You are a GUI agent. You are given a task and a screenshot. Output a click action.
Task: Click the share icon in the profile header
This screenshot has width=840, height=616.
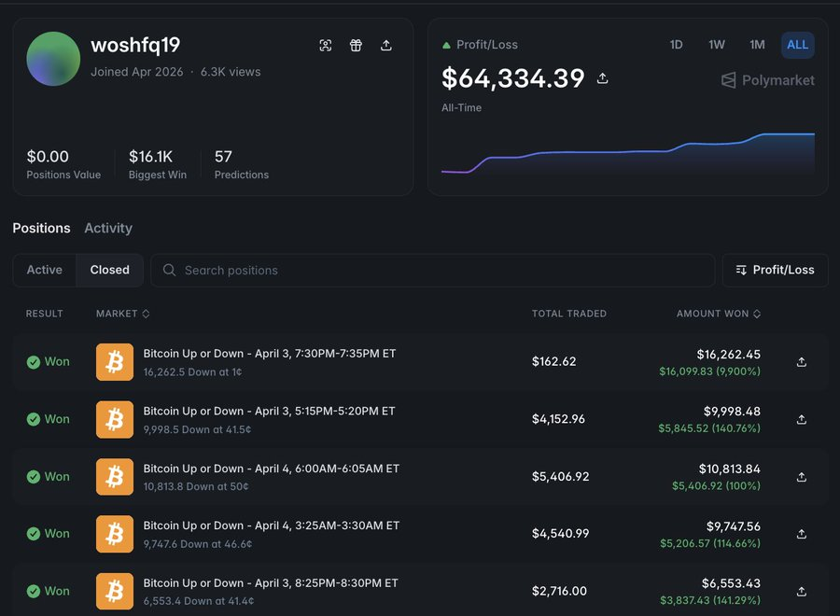[x=386, y=45]
